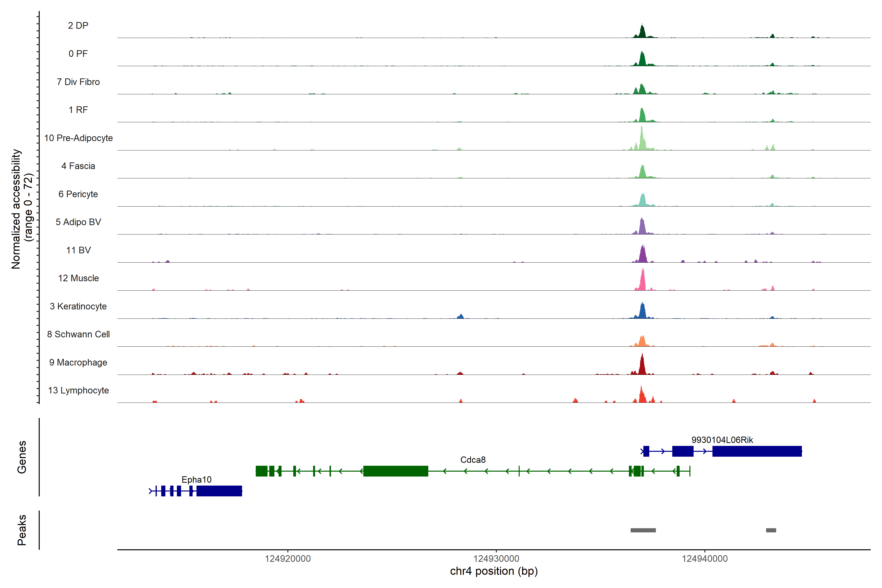Click the 124940000 axis tick label
The image size is (882, 588).
[704, 558]
